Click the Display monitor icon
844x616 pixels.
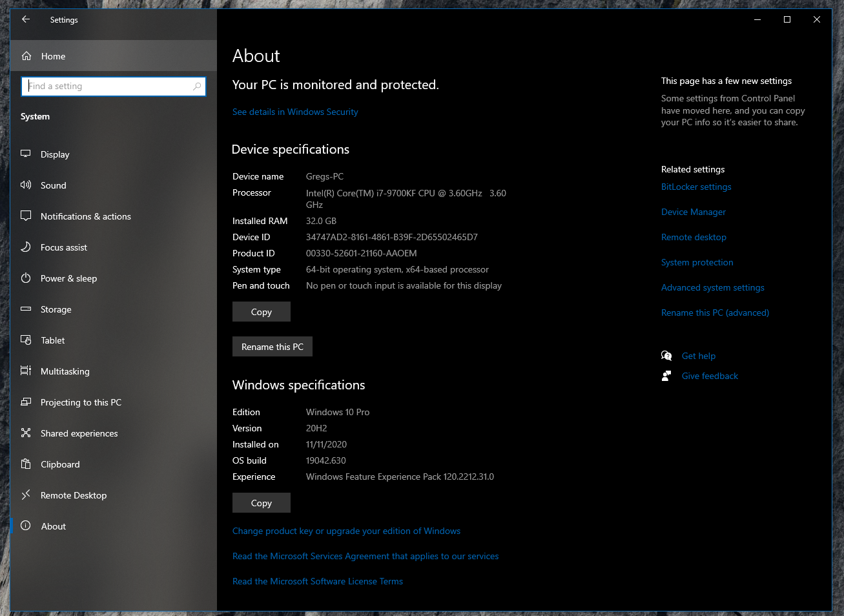[26, 154]
